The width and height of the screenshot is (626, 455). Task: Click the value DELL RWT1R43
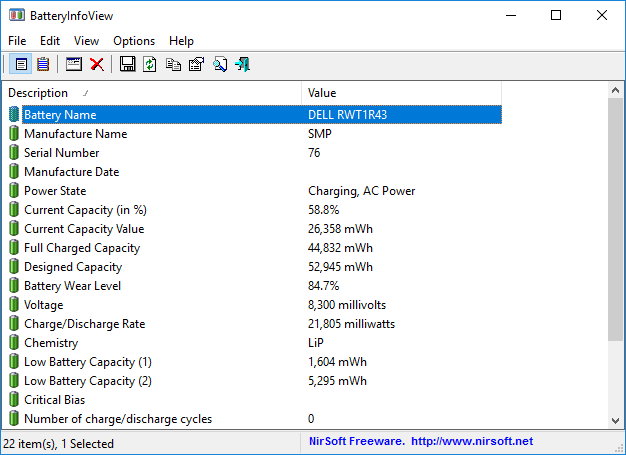pyautogui.click(x=347, y=115)
